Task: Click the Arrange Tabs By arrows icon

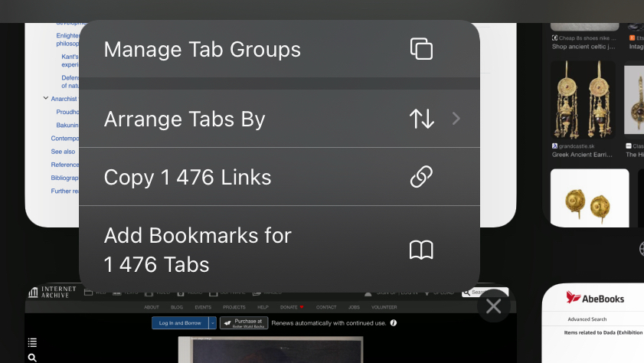Action: pos(421,119)
